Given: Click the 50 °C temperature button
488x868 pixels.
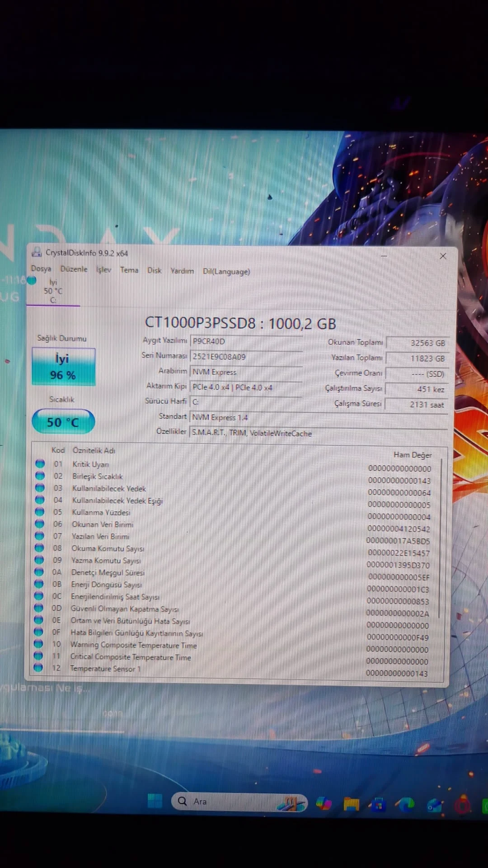Looking at the screenshot, I should click(x=63, y=422).
